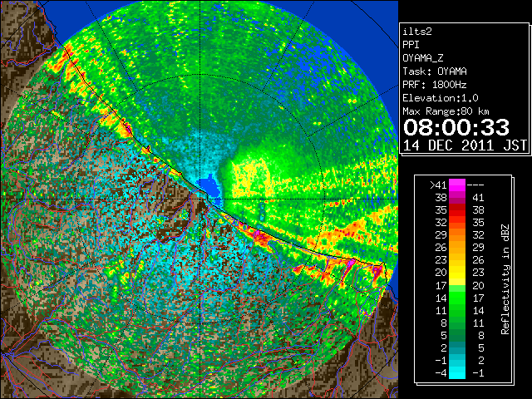Click the yellow 20 dBZ legend color
The width and height of the screenshot is (532, 399).
pyautogui.click(x=457, y=272)
